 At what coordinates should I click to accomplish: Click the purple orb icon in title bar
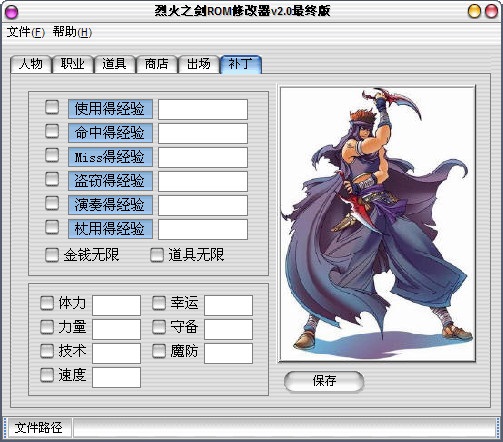click(x=12, y=12)
